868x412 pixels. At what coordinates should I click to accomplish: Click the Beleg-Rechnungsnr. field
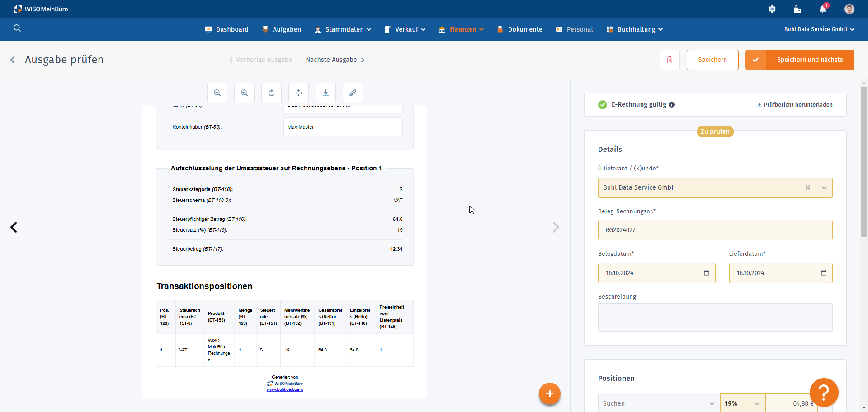click(x=715, y=230)
